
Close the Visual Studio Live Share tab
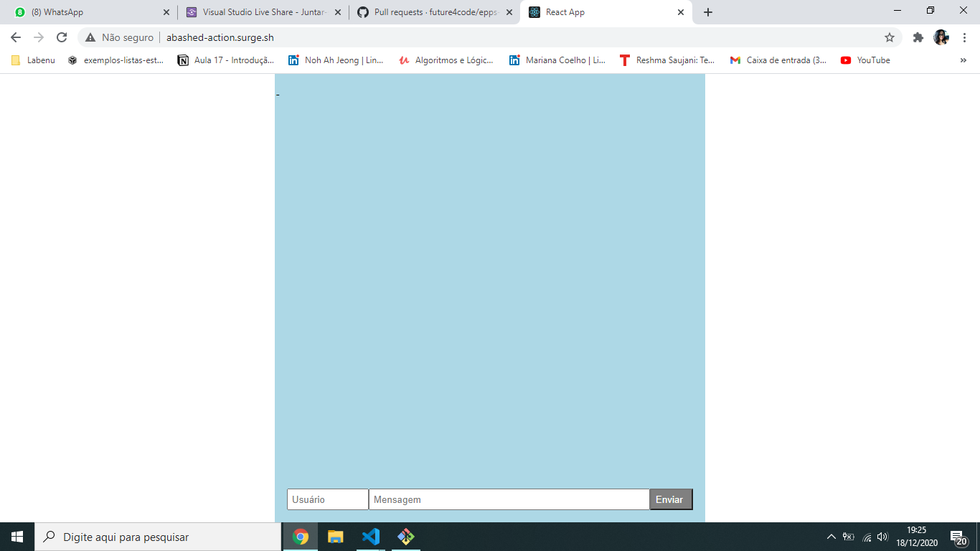click(337, 12)
